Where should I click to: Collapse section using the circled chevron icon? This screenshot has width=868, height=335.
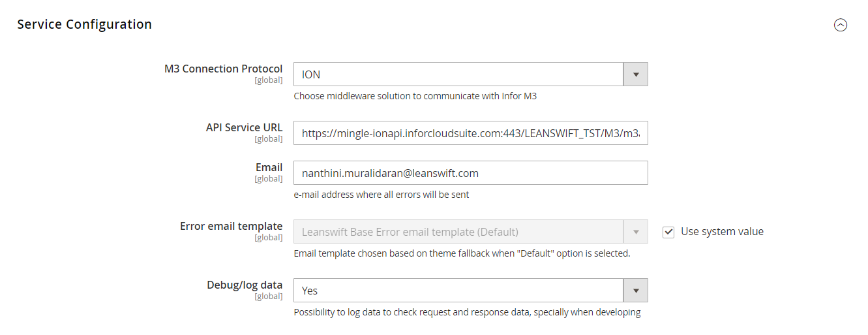pos(841,25)
